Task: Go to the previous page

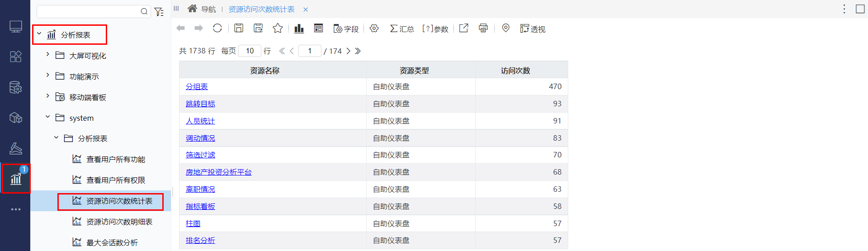Action: click(292, 51)
